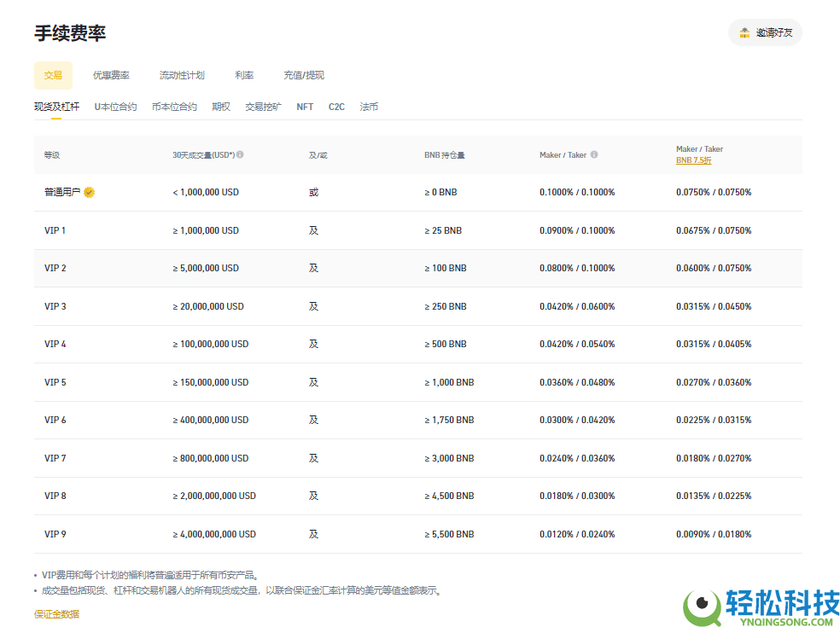The width and height of the screenshot is (840, 627).
Task: Click the 0.0120% / 0.0240% fee cell
Action: 577,534
